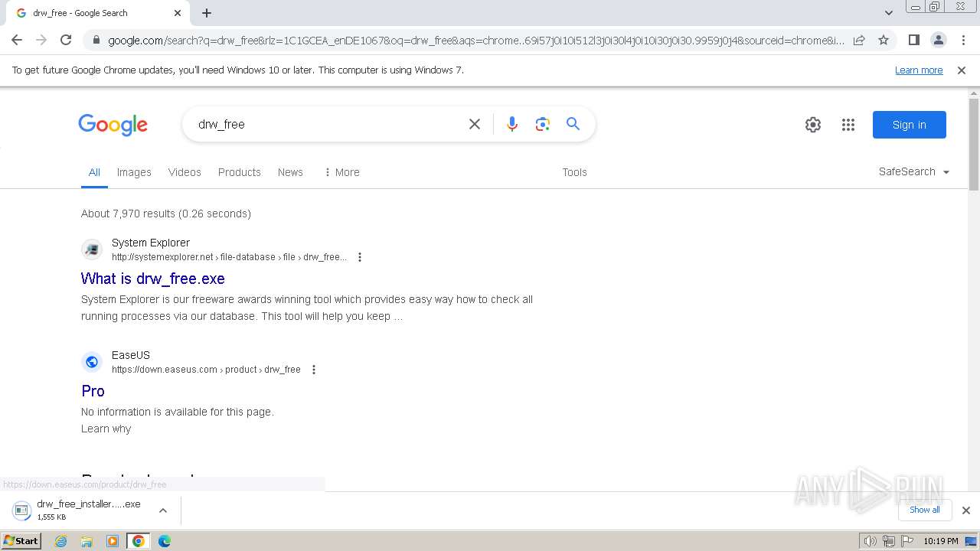Close the drw_free Google Search tab
980x551 pixels.
coord(178,13)
